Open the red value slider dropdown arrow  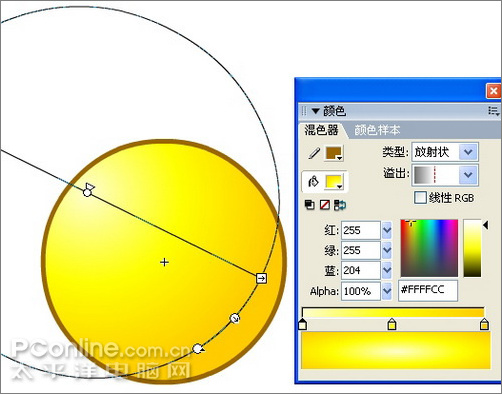(387, 230)
